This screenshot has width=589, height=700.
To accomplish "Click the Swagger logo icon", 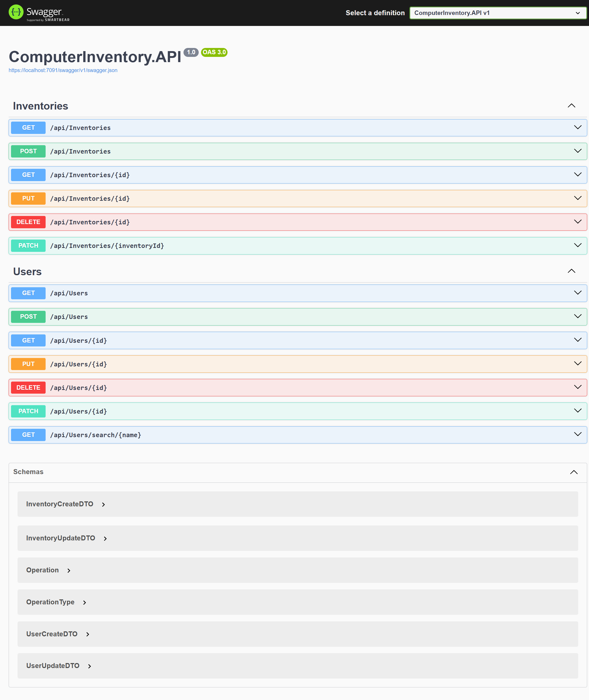I will coord(16,12).
